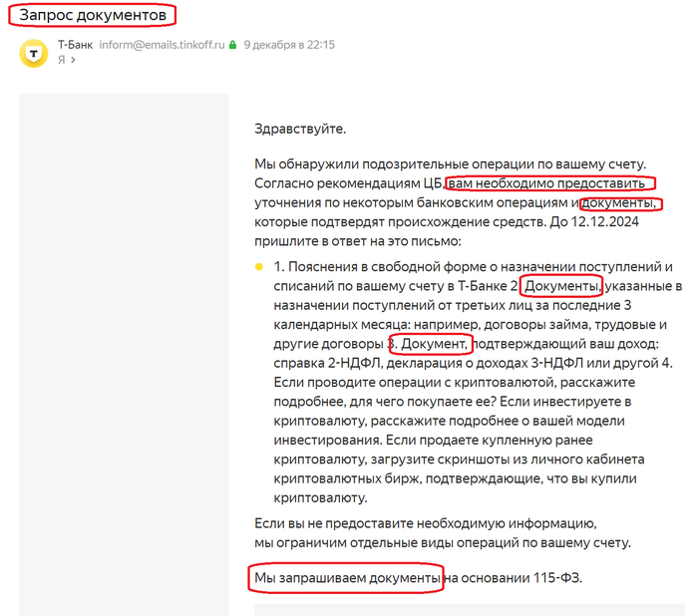The width and height of the screenshot is (698, 616).
Task: Click the text декларация о доходах 3-НДФЛ
Action: (485, 363)
